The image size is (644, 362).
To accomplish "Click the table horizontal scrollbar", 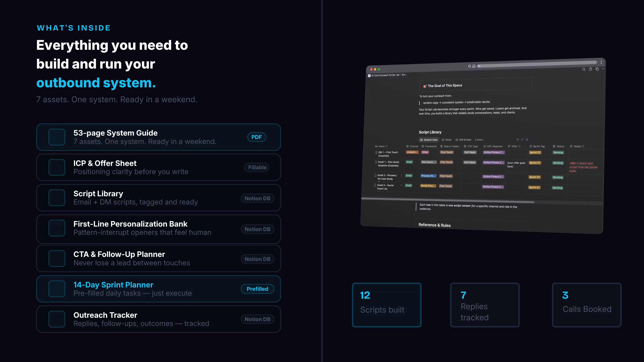I will pyautogui.click(x=447, y=200).
